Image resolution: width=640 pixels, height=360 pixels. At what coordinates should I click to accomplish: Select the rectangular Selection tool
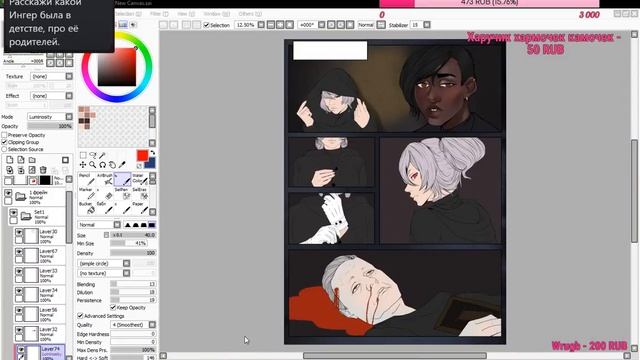pyautogui.click(x=83, y=155)
